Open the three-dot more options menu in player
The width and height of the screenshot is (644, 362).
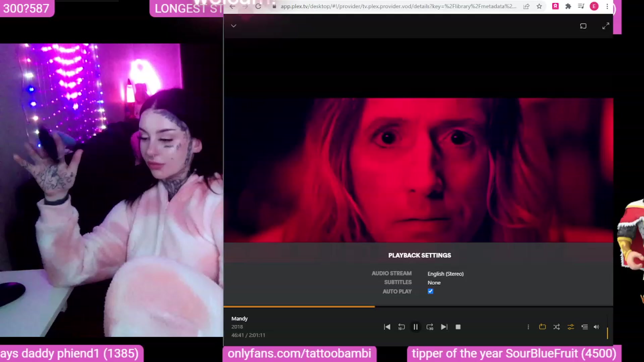click(x=528, y=327)
